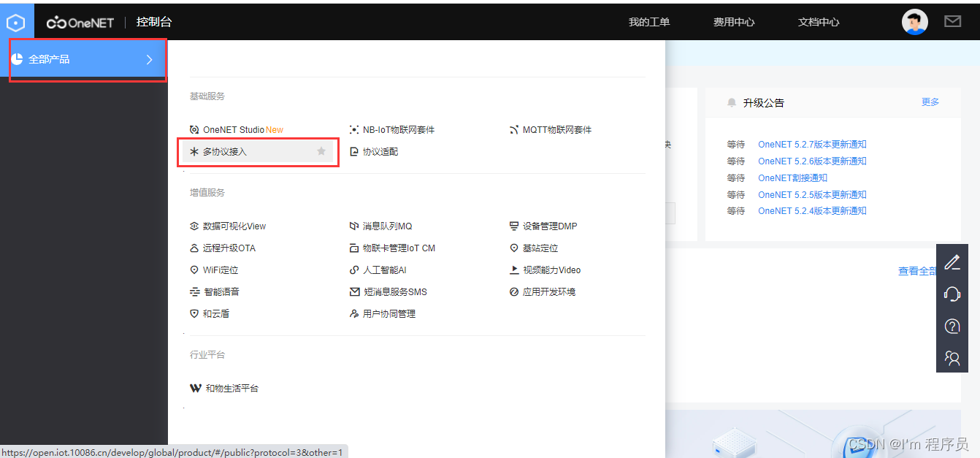Click the hexagon product icon top-left corner
This screenshot has height=458, width=980.
pyautogui.click(x=15, y=21)
